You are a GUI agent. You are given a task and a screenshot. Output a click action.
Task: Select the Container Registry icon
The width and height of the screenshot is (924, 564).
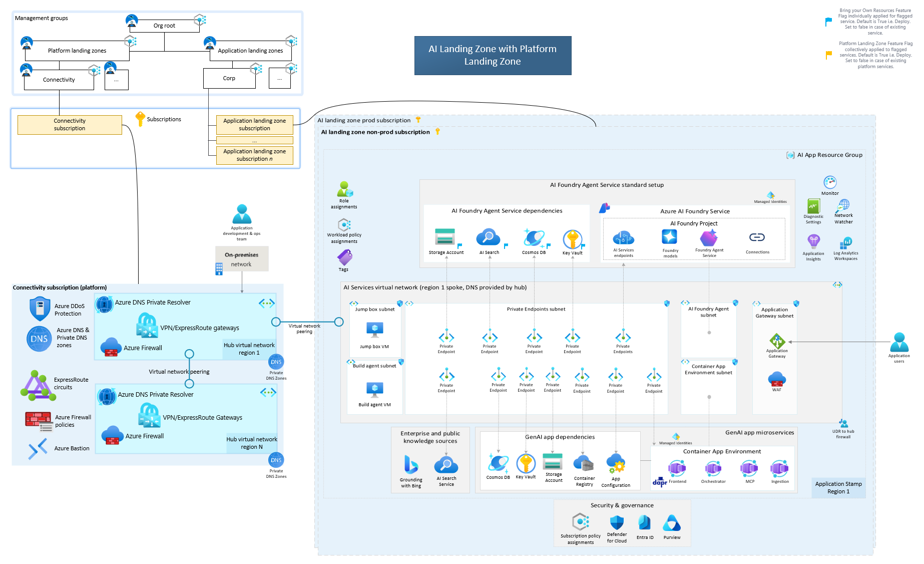tap(584, 464)
